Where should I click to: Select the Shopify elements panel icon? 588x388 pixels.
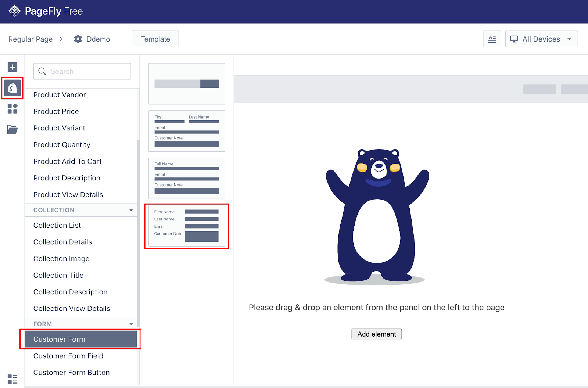coord(12,88)
